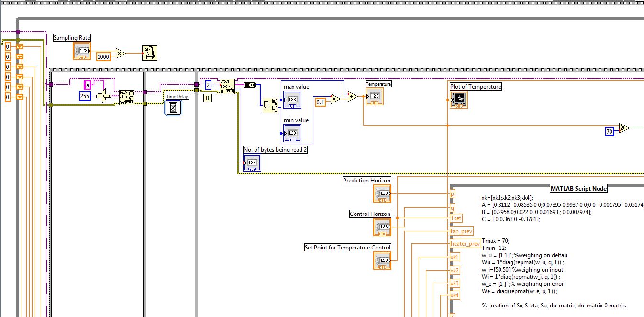
Task: Click the VISA Read node
Action: pos(227,87)
